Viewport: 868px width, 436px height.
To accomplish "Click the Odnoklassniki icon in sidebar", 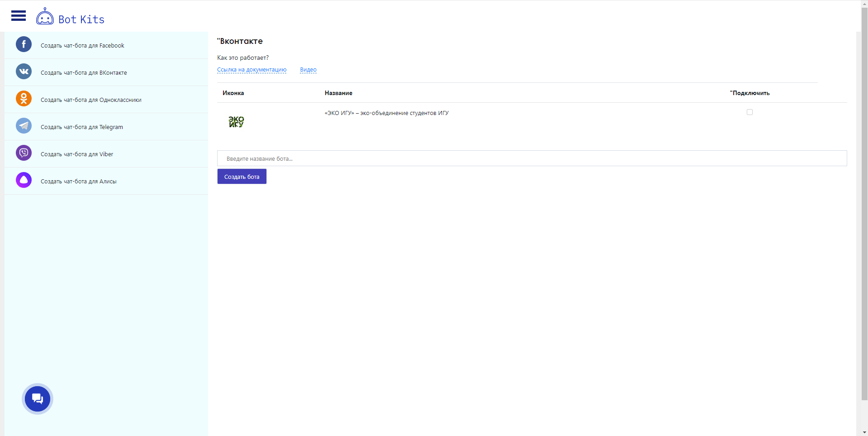I will [24, 99].
